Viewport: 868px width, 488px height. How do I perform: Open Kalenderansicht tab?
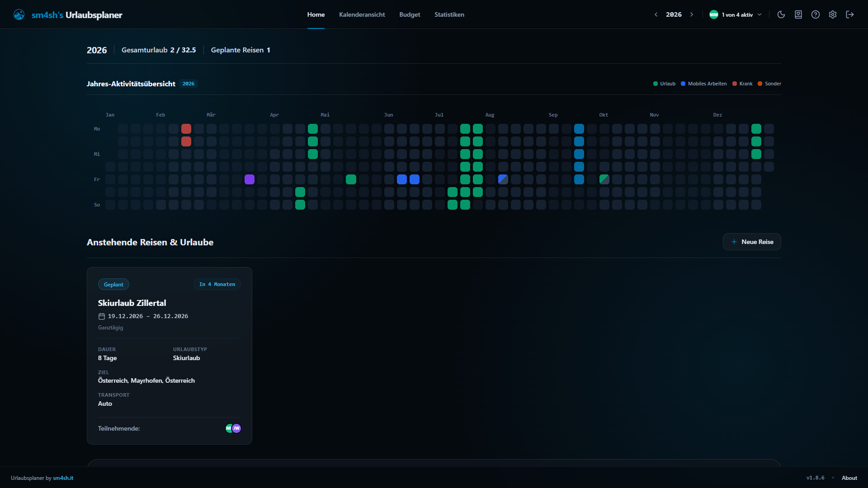tap(362, 14)
